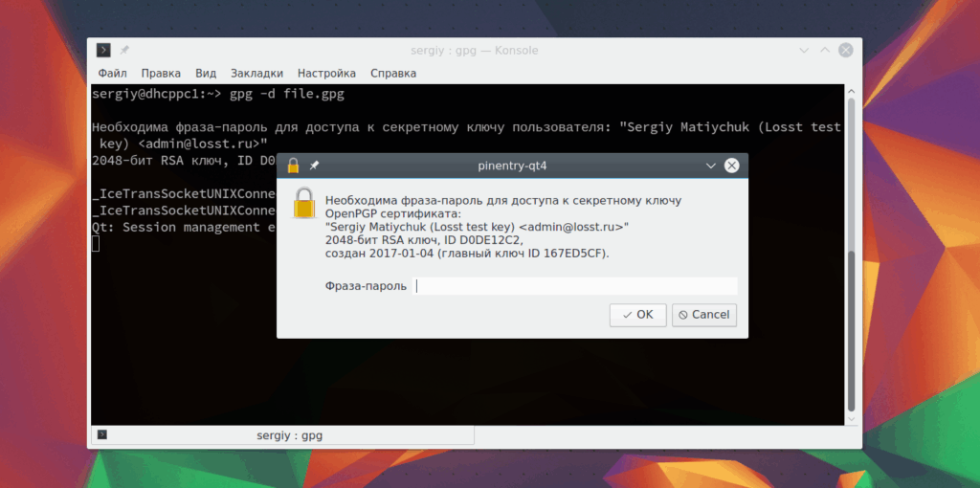
Task: Click the scrollbar up arrow in Konsole
Action: [x=851, y=89]
